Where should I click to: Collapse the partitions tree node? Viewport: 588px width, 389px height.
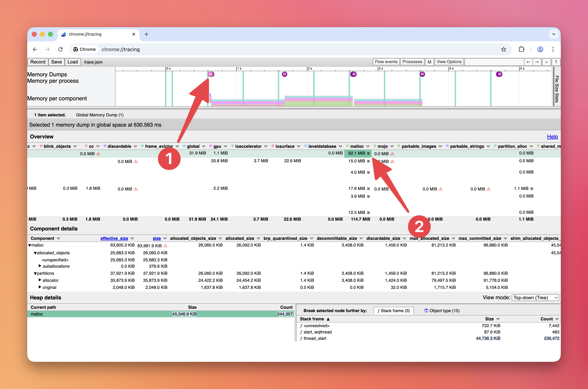[x=35, y=273]
